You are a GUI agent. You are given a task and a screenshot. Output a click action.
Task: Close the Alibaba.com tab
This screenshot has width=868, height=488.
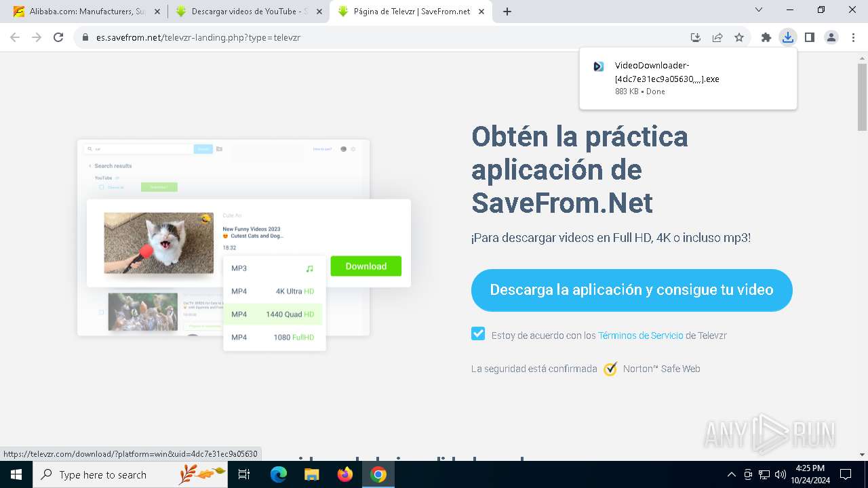click(157, 12)
